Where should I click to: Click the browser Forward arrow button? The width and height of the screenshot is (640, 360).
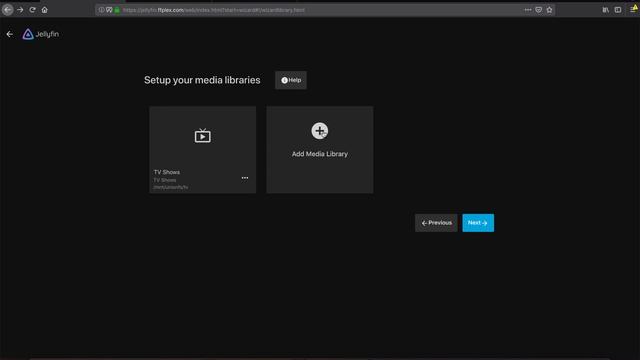(x=20, y=10)
